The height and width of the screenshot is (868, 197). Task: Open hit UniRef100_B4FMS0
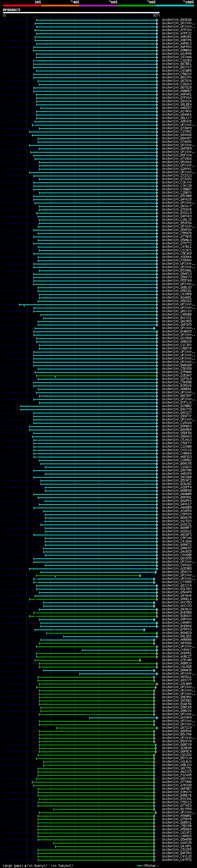point(177,47)
